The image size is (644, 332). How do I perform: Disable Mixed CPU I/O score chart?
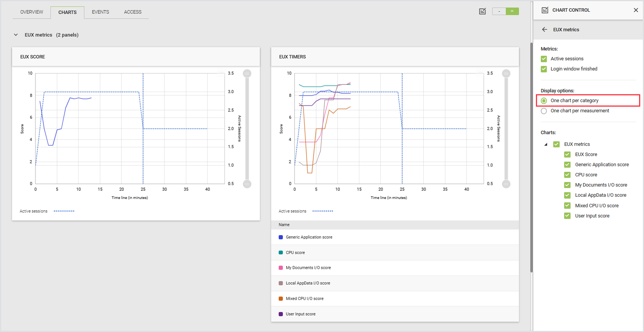pyautogui.click(x=567, y=206)
